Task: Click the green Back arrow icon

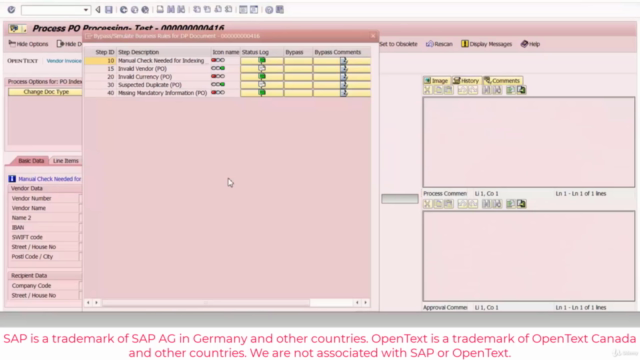Action: [123, 9]
